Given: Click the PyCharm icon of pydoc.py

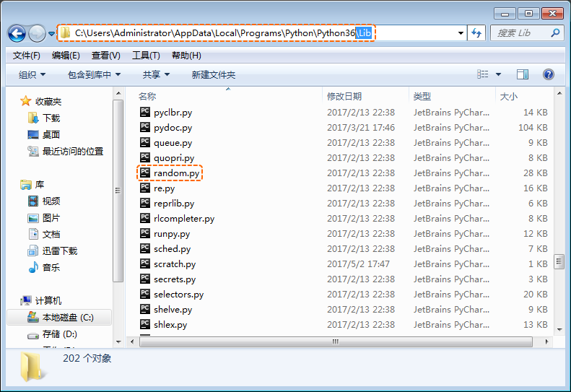Looking at the screenshot, I should [x=145, y=128].
